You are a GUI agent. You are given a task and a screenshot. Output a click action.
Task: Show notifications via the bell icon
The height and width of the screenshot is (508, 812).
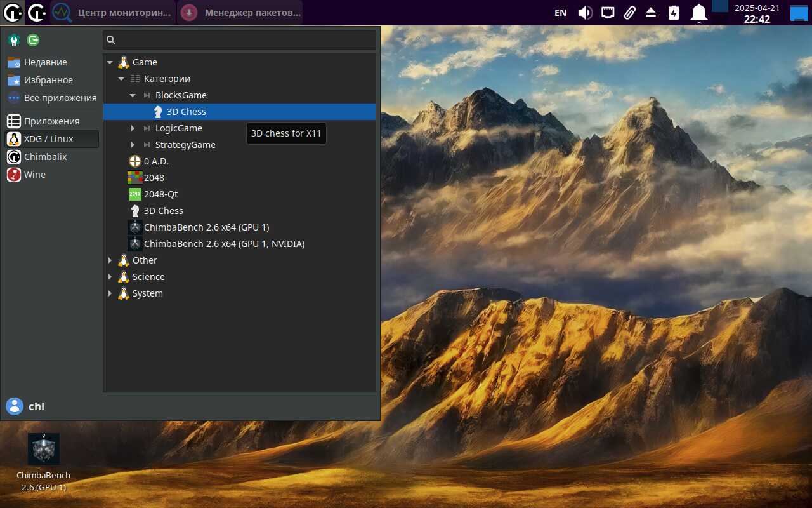tap(699, 13)
